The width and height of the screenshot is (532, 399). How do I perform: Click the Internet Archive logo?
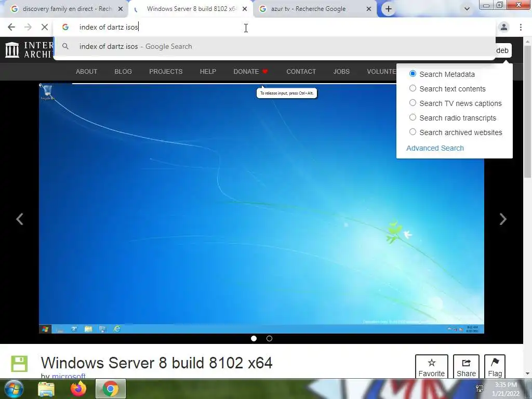click(x=29, y=50)
